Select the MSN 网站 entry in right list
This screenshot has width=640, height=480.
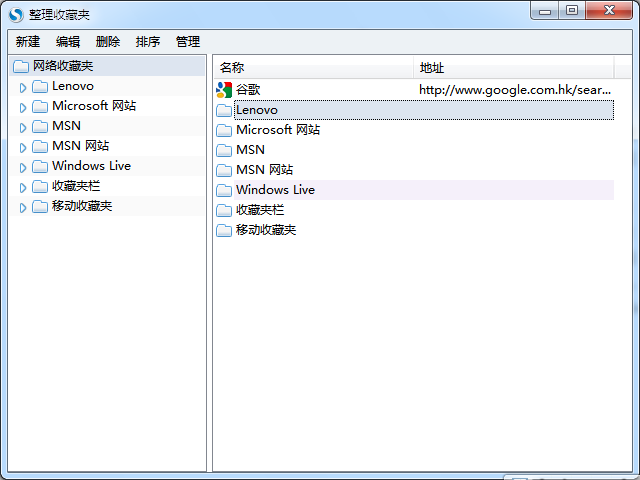click(x=264, y=170)
